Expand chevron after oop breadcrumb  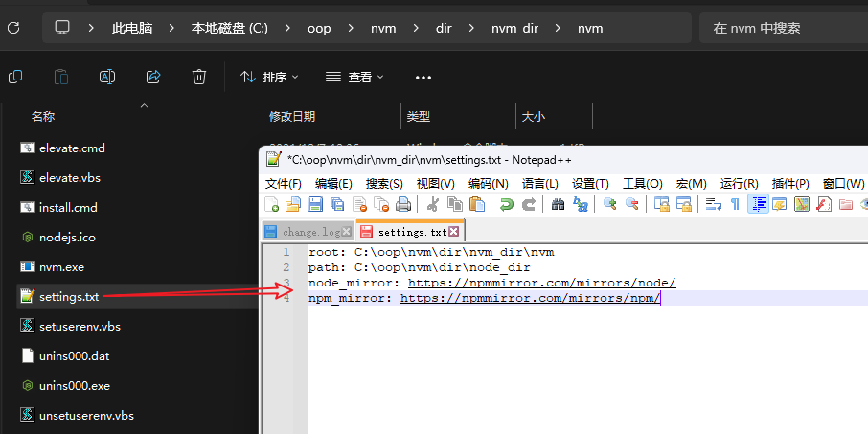[x=351, y=28]
